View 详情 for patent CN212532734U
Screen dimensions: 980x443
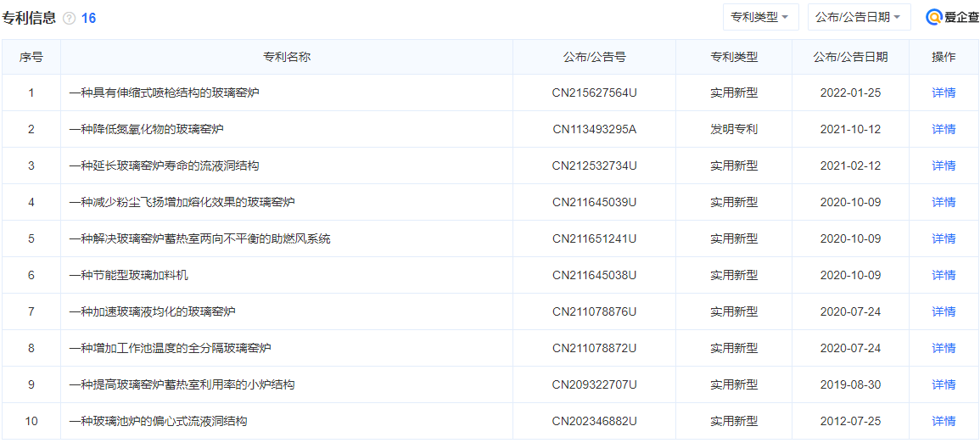[x=943, y=165]
